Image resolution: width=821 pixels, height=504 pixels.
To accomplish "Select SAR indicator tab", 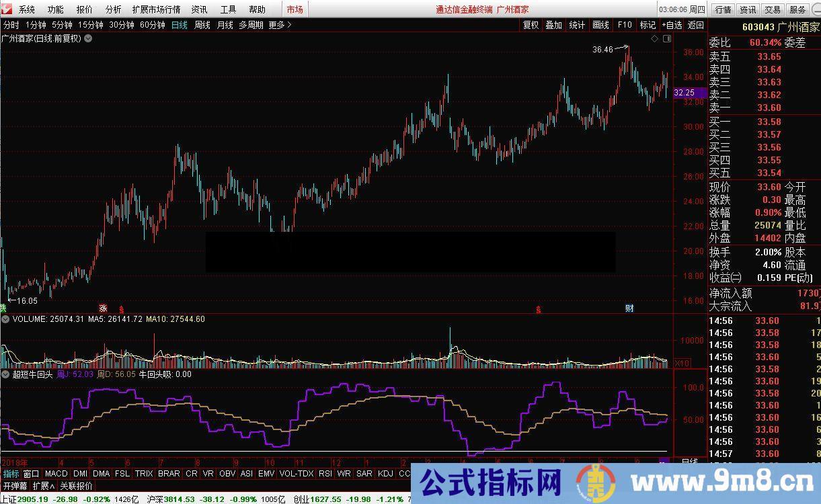I will (364, 473).
